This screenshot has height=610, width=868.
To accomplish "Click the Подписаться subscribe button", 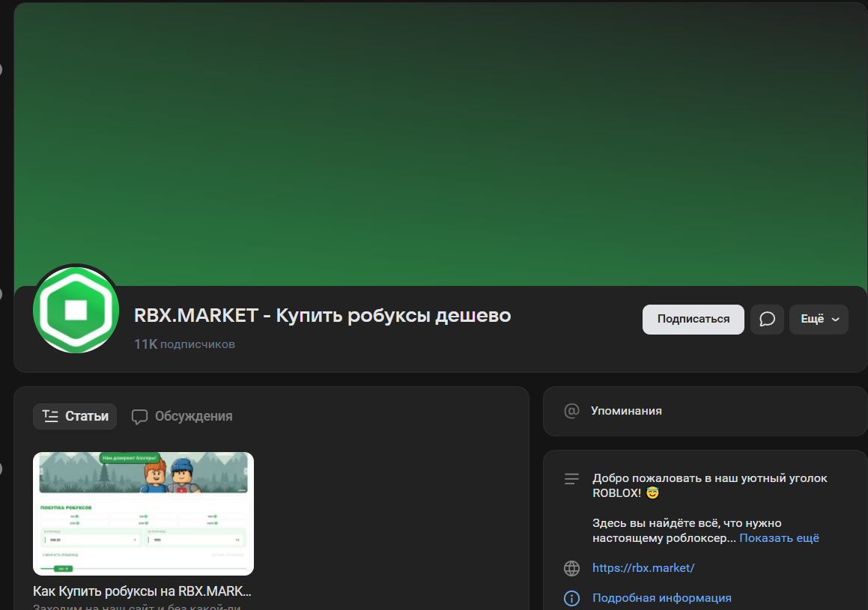I will 693,319.
